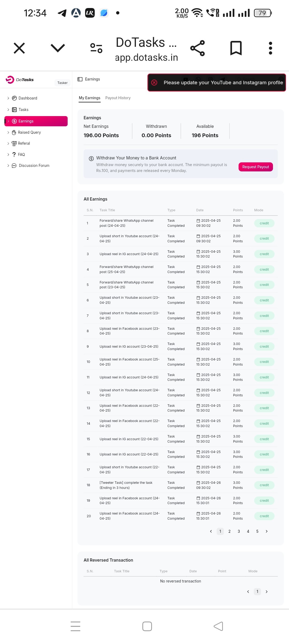Click the app.dotasks.in URL

[147, 57]
